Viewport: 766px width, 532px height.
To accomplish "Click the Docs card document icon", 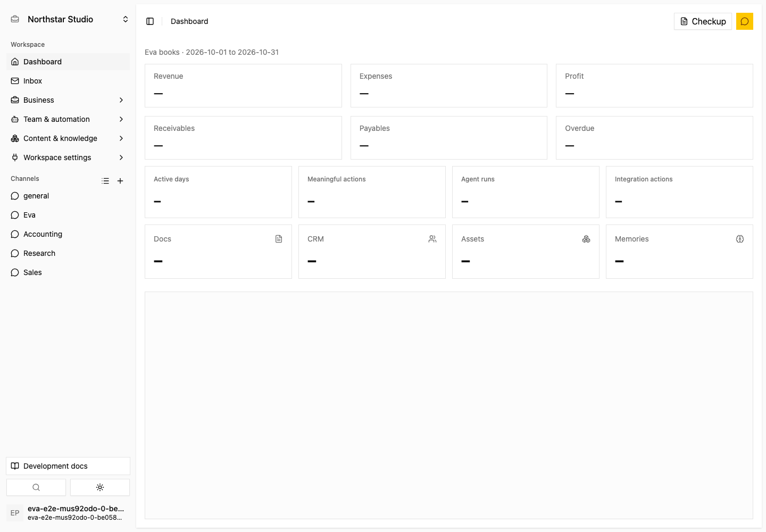I will pyautogui.click(x=279, y=239).
